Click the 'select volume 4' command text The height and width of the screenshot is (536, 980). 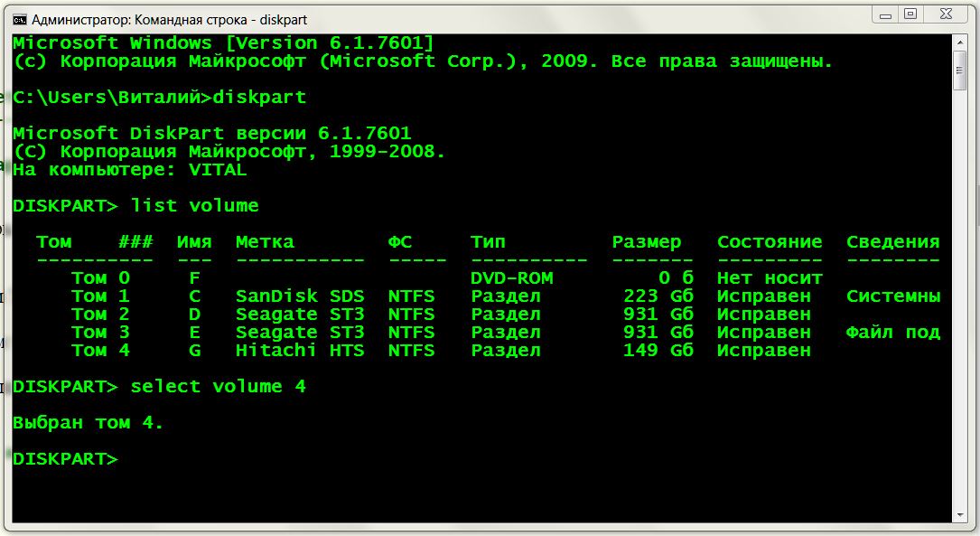[x=218, y=387]
